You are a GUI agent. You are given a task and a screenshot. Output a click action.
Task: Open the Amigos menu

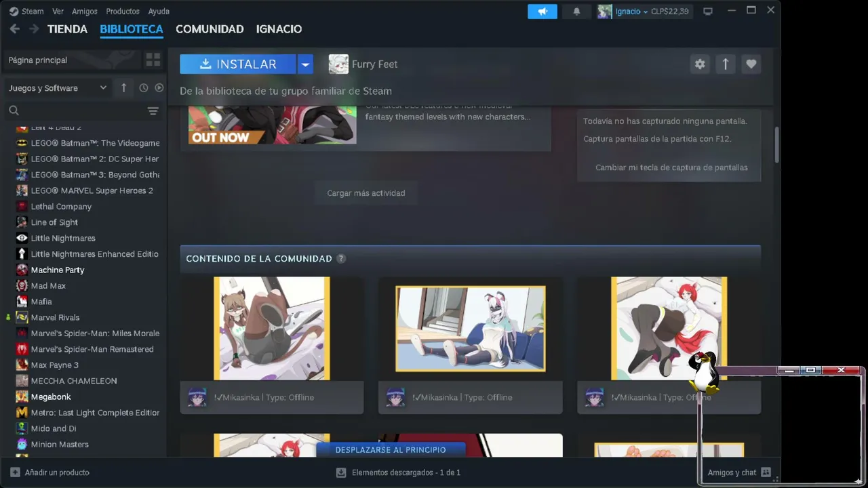point(85,12)
